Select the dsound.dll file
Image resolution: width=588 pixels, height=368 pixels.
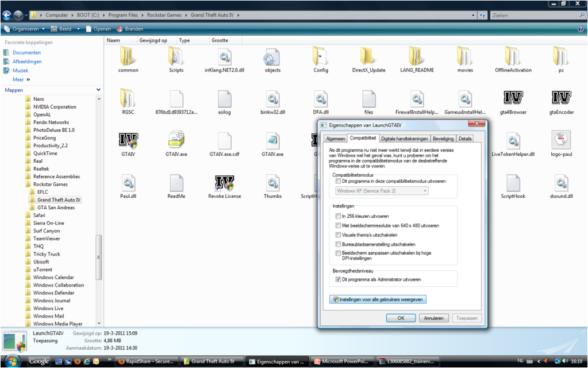(561, 183)
